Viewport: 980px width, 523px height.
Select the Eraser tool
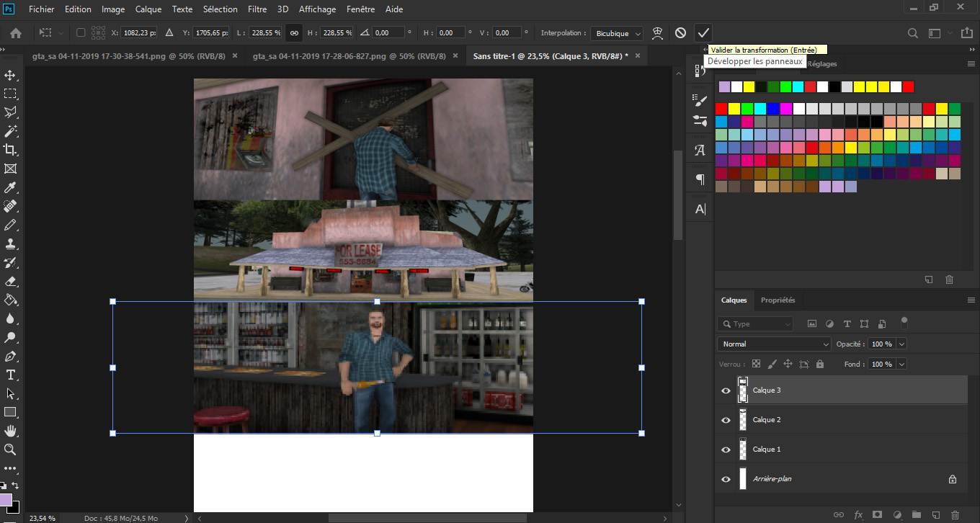(11, 281)
